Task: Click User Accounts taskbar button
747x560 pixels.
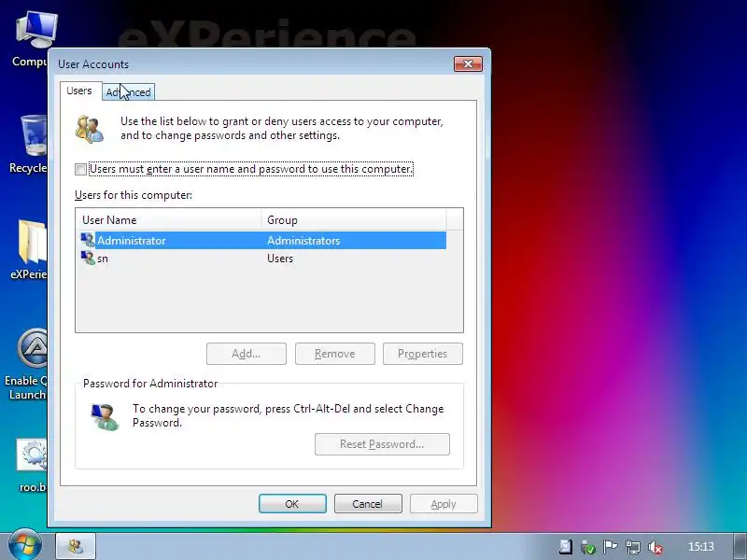Action: pos(76,546)
